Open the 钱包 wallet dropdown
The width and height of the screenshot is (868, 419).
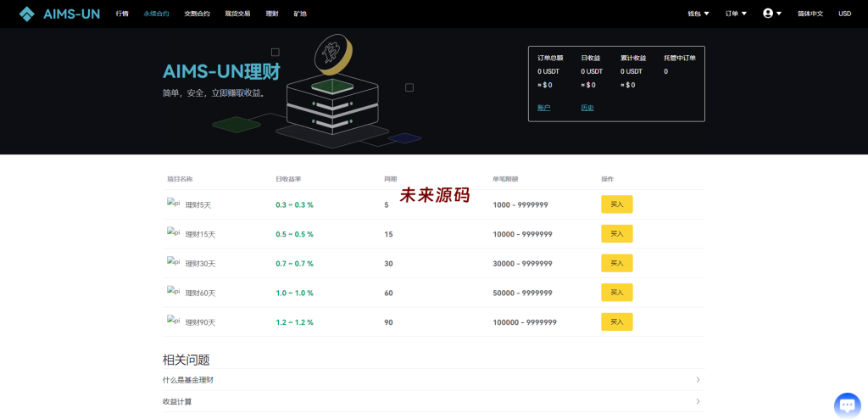698,14
